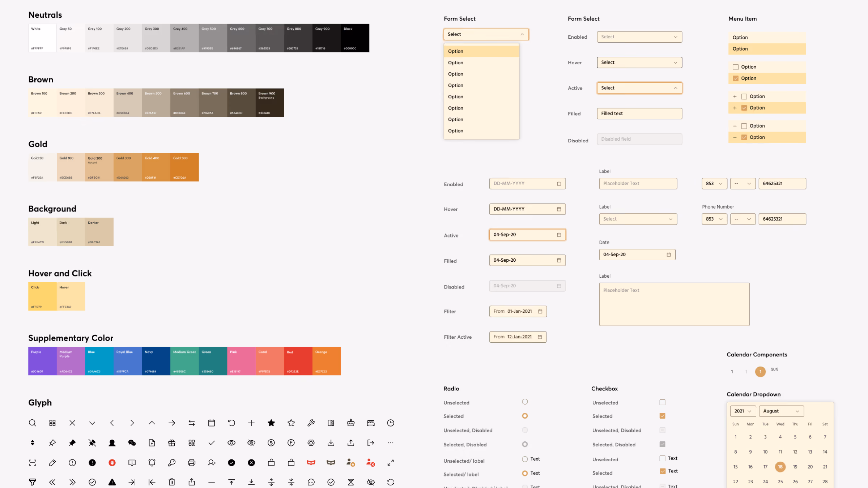Click the Enabled row DD-MM-YYYY date field

pyautogui.click(x=527, y=184)
